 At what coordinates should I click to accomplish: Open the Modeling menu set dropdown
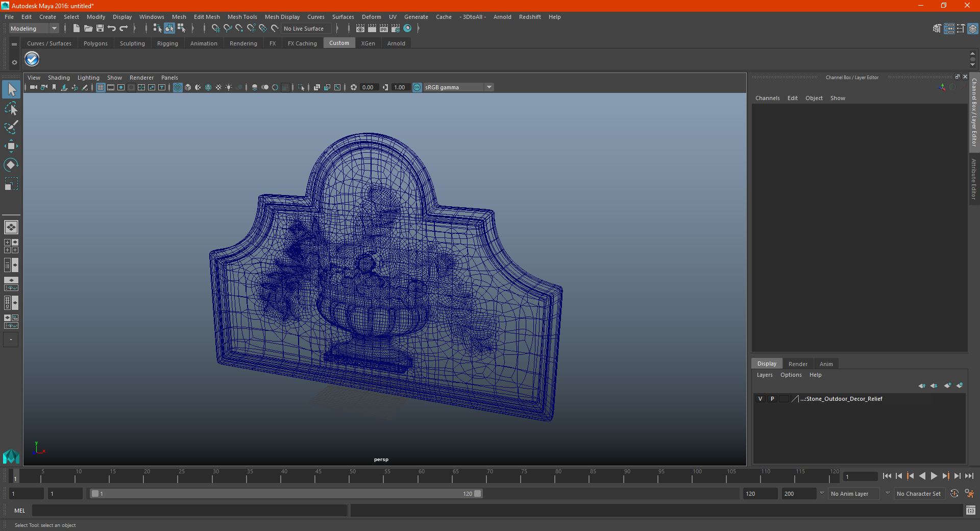pos(34,29)
